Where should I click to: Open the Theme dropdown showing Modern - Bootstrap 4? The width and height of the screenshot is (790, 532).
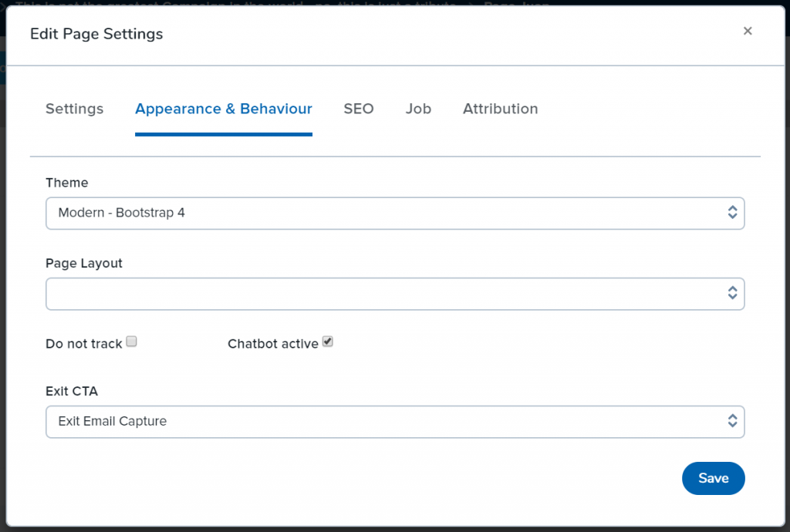coord(395,213)
